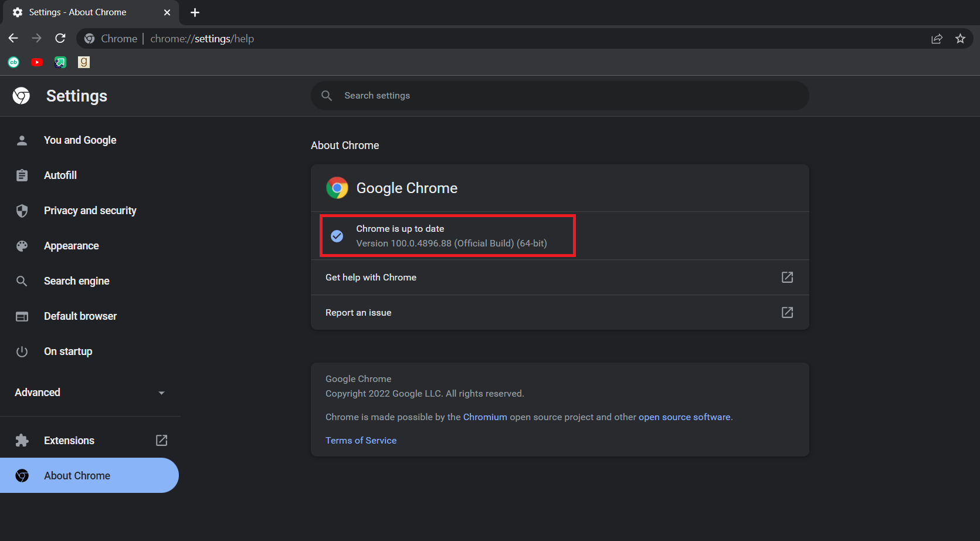This screenshot has width=980, height=541.
Task: Click the blue up-to-date checkmark icon
Action: (337, 236)
